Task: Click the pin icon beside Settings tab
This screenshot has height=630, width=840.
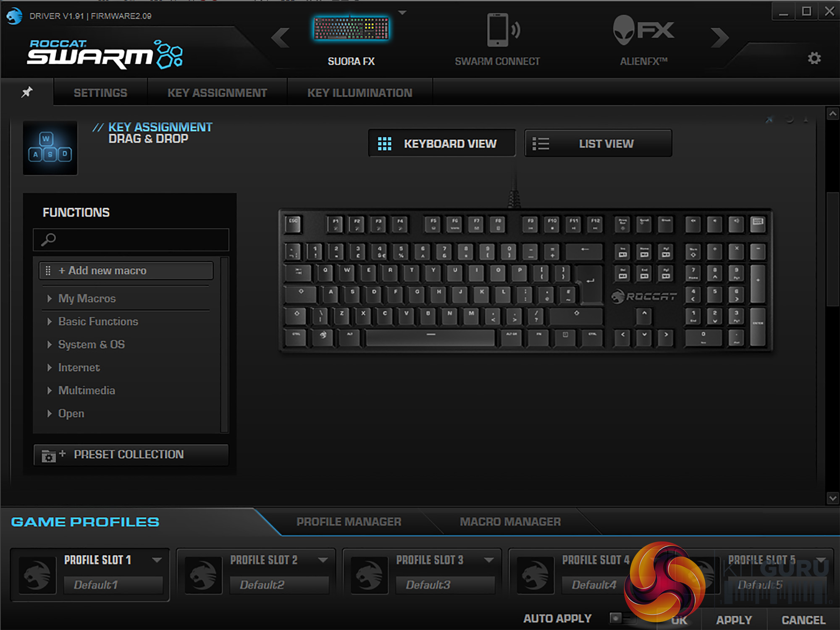Action: click(x=27, y=92)
